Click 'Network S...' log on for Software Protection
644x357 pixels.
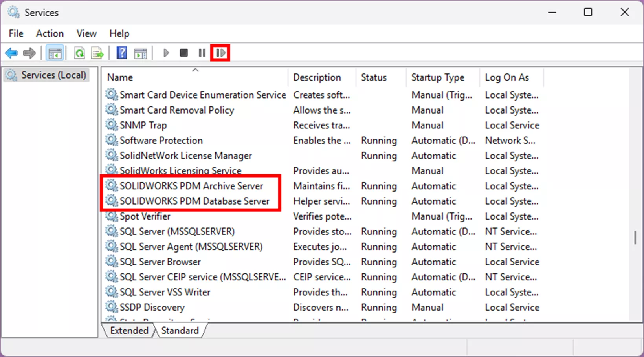pyautogui.click(x=510, y=140)
